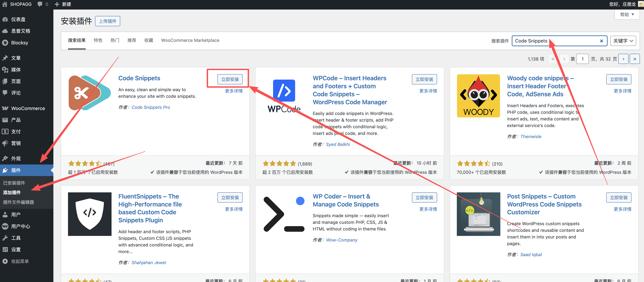The width and height of the screenshot is (644, 282).
Task: Click the FluentSnippets shield plugin logo
Action: 90,214
